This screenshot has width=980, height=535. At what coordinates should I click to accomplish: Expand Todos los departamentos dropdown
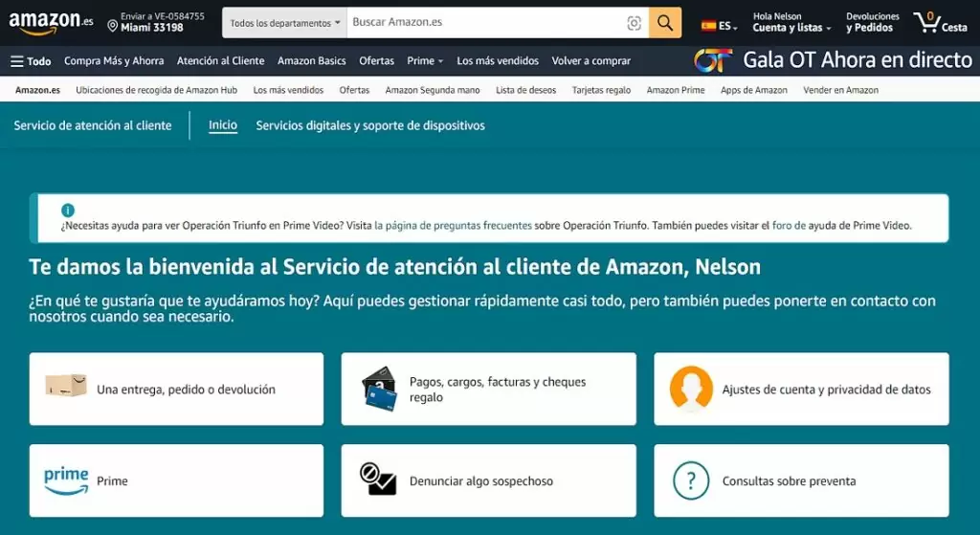point(284,23)
